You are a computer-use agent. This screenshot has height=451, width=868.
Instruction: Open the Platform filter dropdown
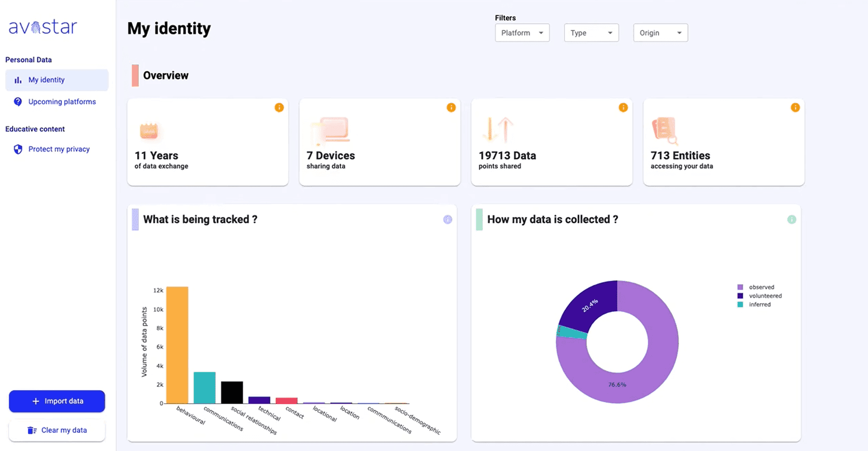tap(522, 33)
